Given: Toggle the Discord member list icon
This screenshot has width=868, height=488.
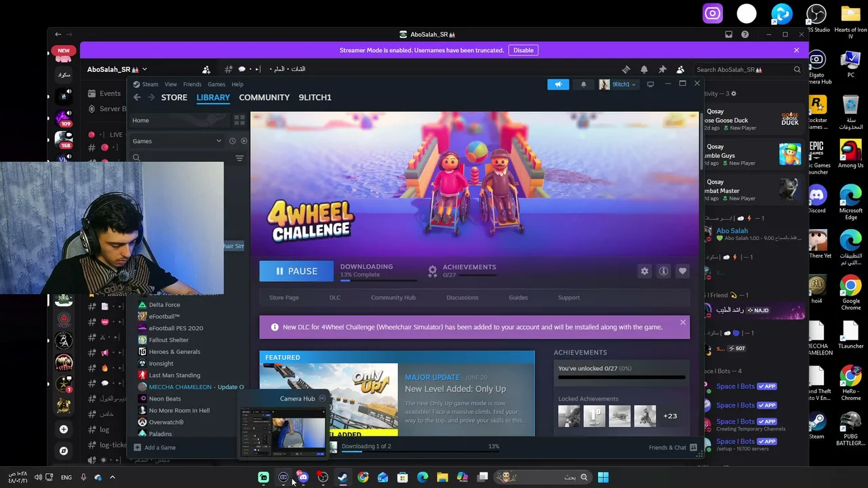Looking at the screenshot, I should coord(680,69).
